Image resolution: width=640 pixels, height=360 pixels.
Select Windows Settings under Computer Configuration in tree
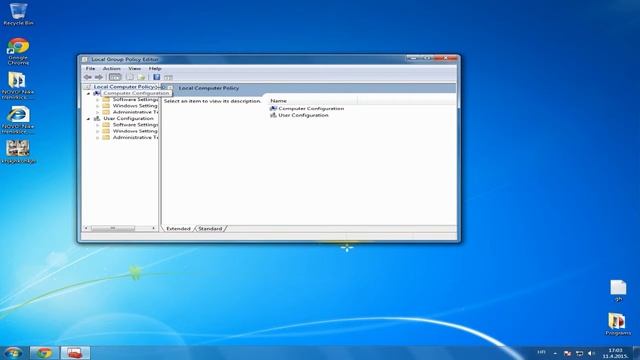click(135, 106)
